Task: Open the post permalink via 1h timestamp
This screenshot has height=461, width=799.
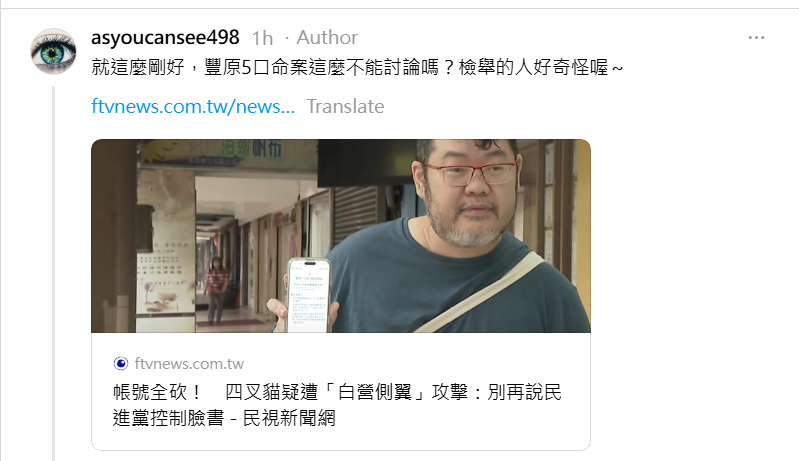Action: (x=262, y=38)
